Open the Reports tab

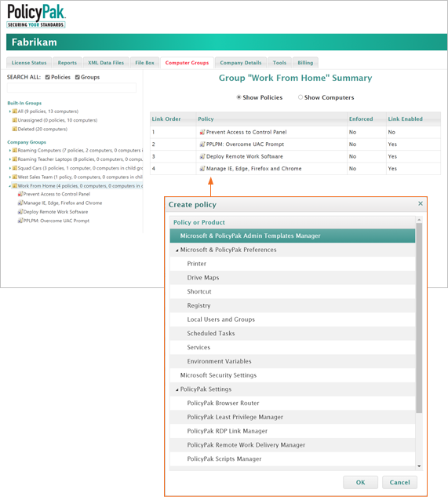pyautogui.click(x=67, y=63)
